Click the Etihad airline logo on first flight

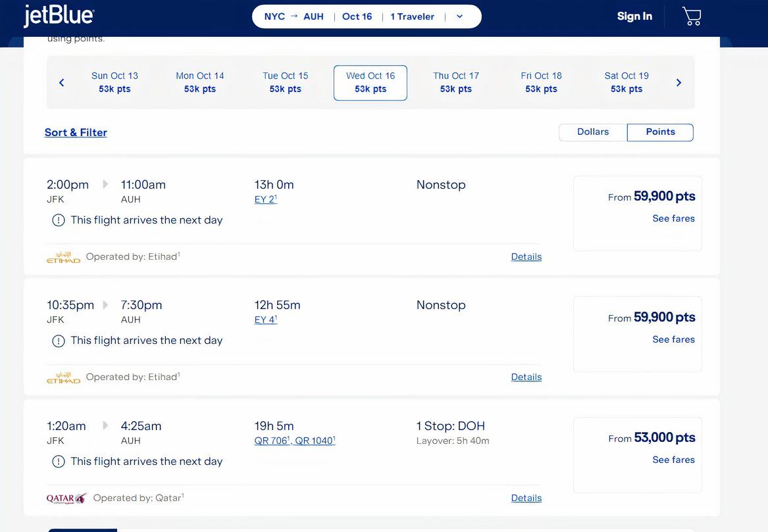point(63,256)
